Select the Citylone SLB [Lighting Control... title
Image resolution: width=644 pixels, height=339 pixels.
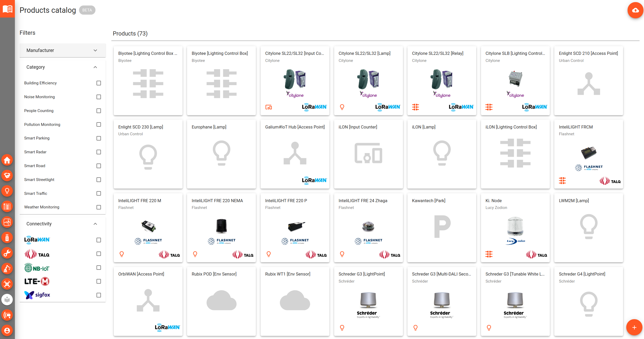point(515,53)
